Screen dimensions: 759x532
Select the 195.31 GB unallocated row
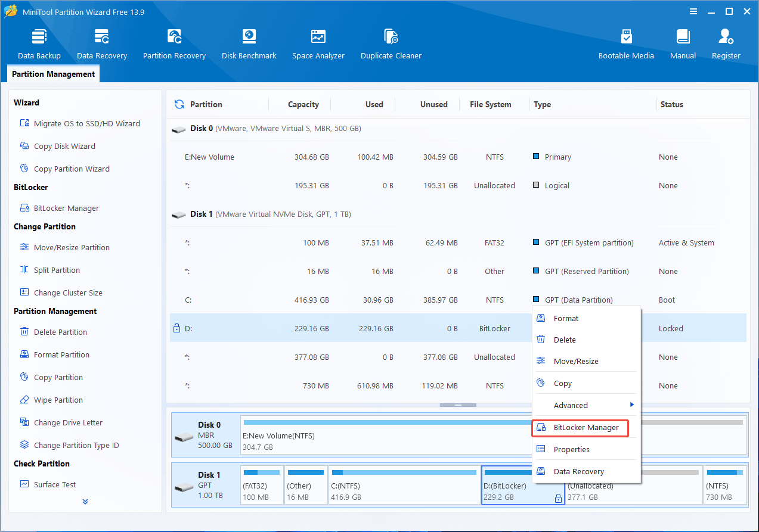[458, 186]
